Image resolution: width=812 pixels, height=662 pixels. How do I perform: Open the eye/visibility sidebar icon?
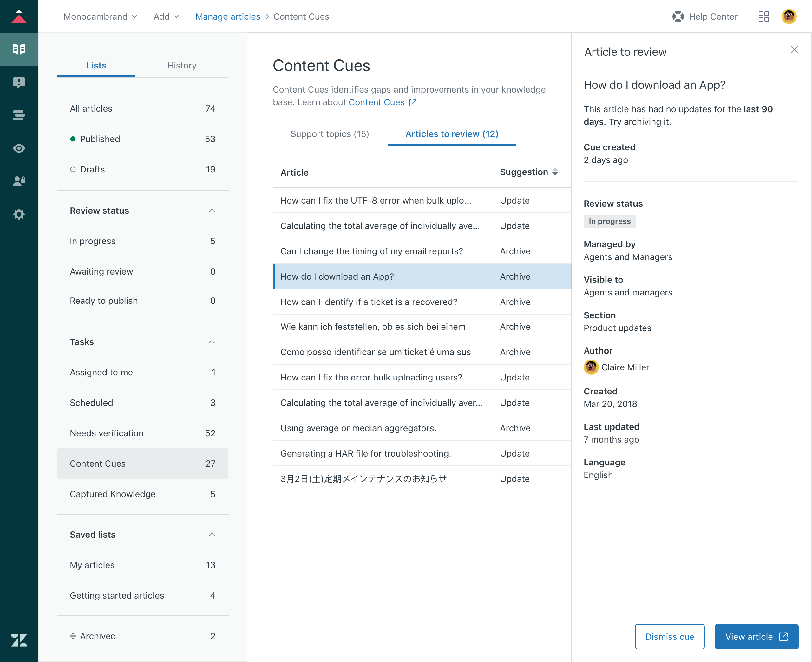coord(19,148)
